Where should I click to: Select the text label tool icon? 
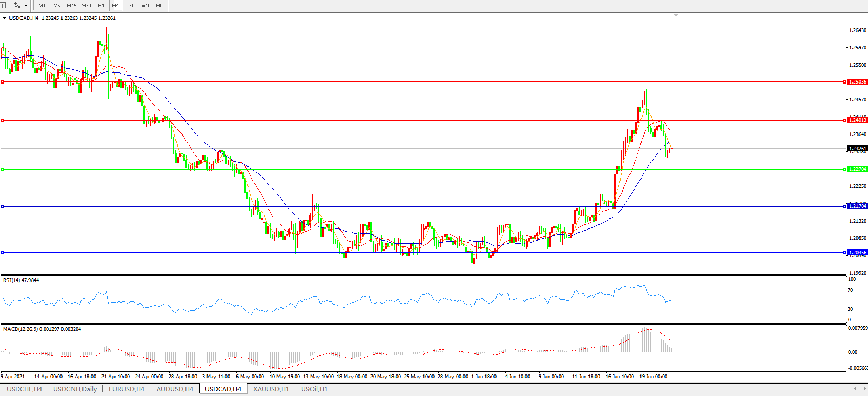pos(3,5)
